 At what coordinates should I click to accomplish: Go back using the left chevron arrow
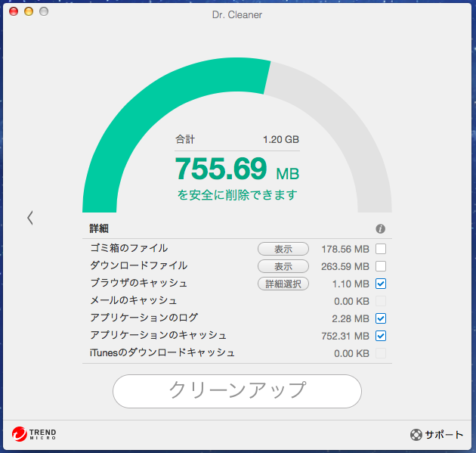coord(29,218)
